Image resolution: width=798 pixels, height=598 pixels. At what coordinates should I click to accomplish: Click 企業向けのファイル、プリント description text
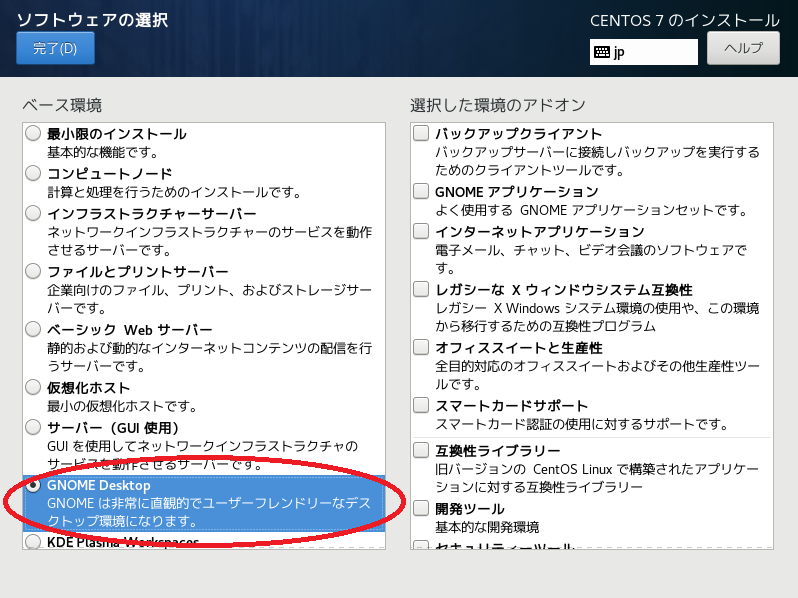(x=209, y=299)
